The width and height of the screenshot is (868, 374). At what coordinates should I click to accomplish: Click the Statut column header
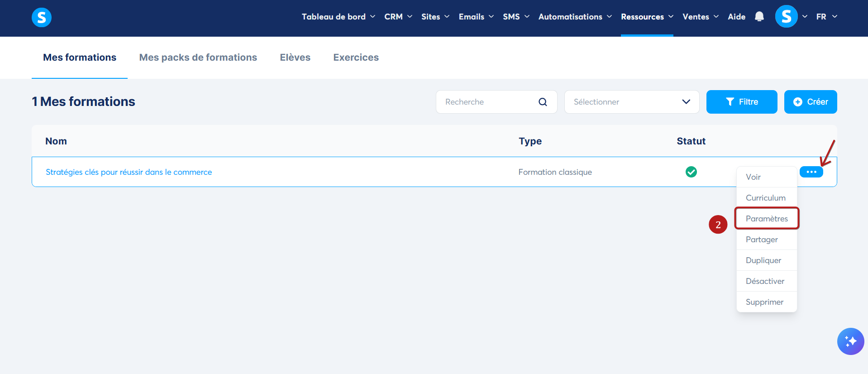(x=691, y=141)
